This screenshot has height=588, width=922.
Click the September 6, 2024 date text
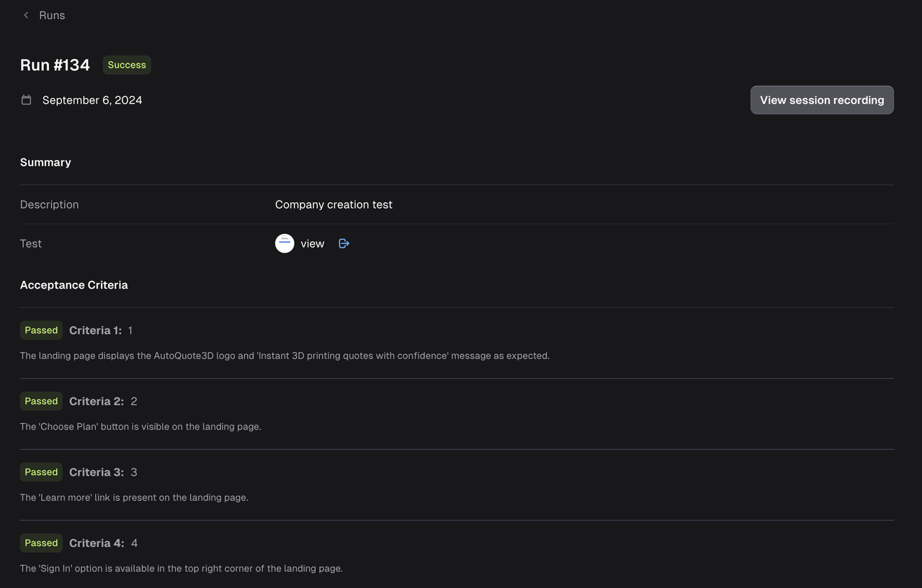pyautogui.click(x=92, y=99)
